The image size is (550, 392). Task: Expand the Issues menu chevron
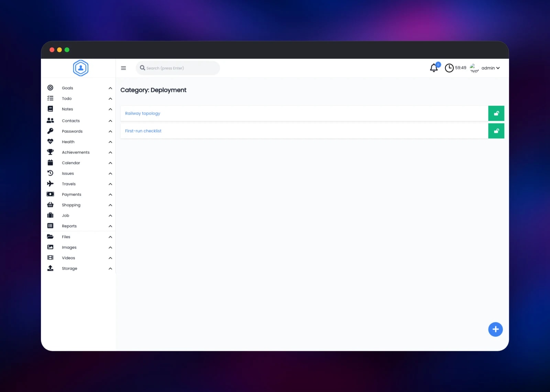(110, 173)
